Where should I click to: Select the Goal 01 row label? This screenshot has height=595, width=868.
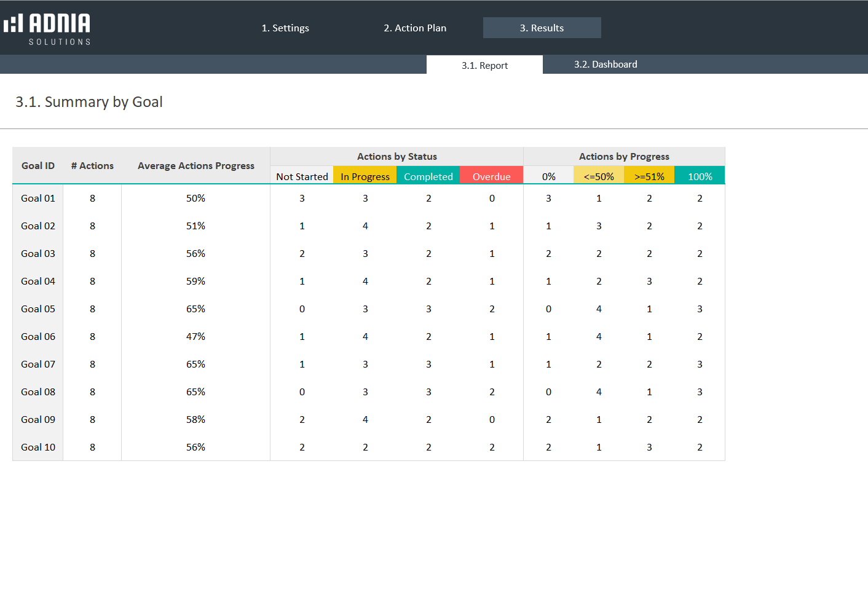coord(38,199)
